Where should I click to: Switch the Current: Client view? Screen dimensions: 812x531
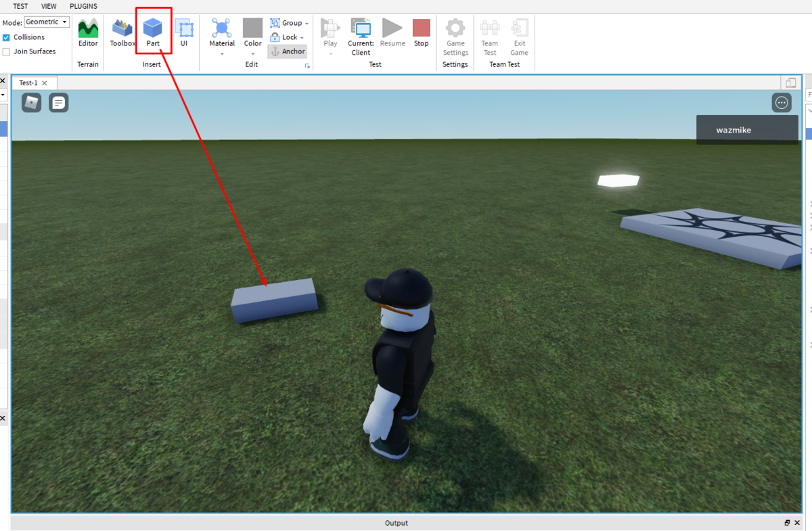point(361,37)
